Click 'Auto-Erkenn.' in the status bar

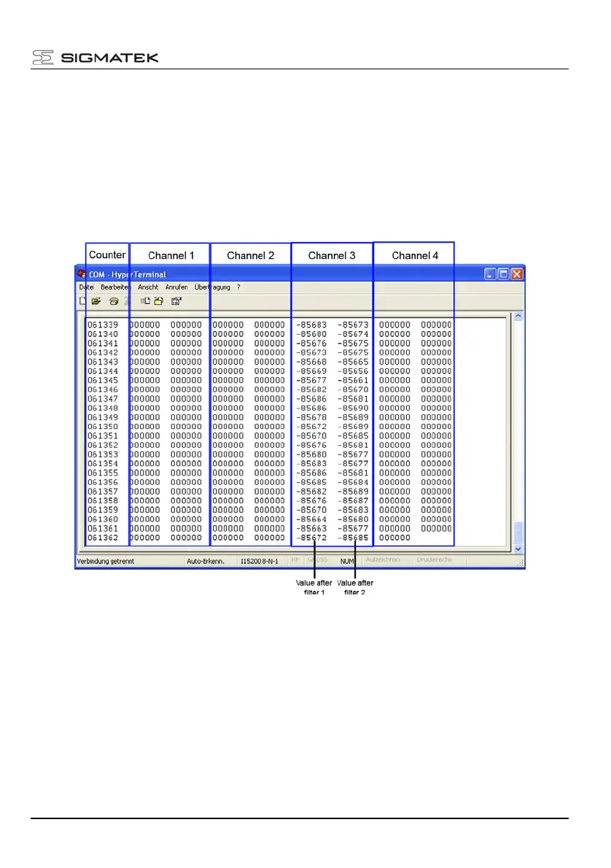pos(206,562)
